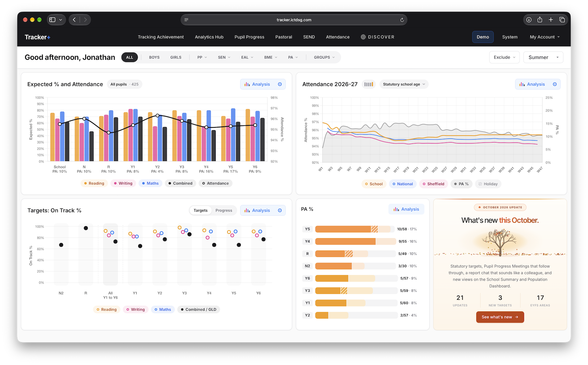Open a new tab with the plus icon
Viewport: 588px width, 365px height.
point(551,20)
